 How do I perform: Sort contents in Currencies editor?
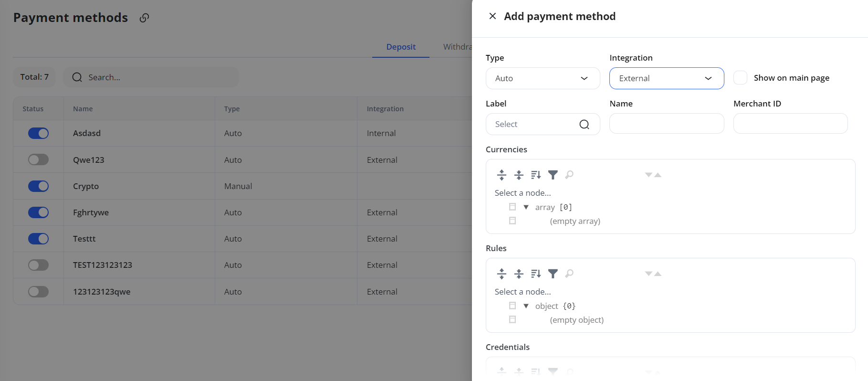pyautogui.click(x=536, y=175)
